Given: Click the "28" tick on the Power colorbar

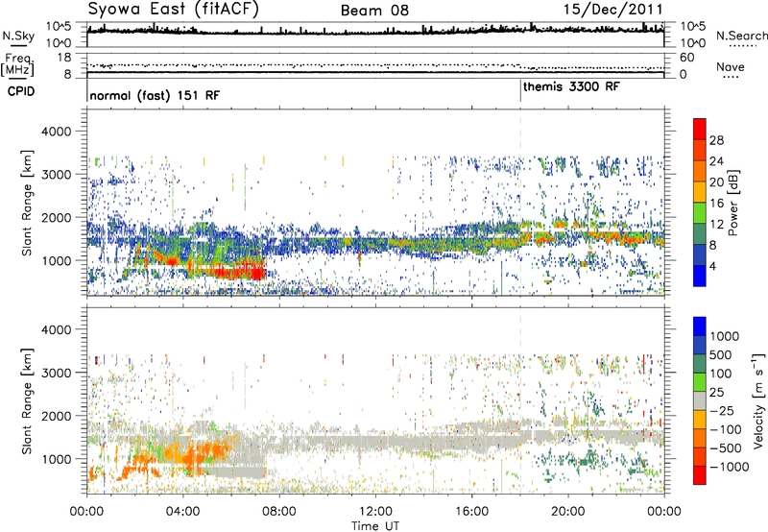Looking at the screenshot, I should click(x=716, y=140).
